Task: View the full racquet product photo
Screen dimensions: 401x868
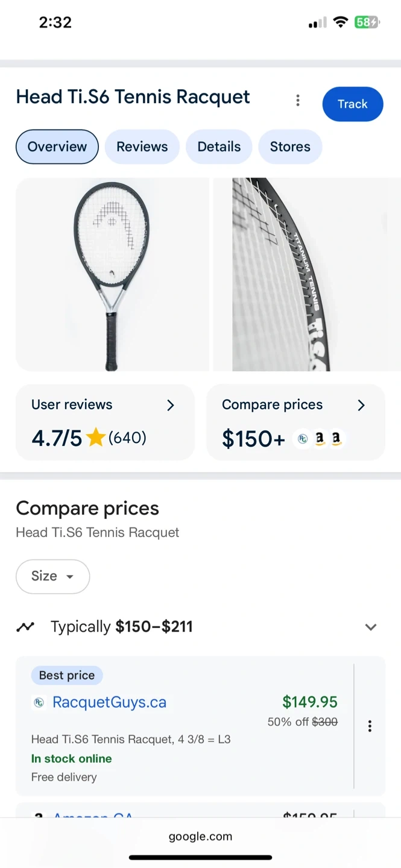Action: pyautogui.click(x=112, y=274)
